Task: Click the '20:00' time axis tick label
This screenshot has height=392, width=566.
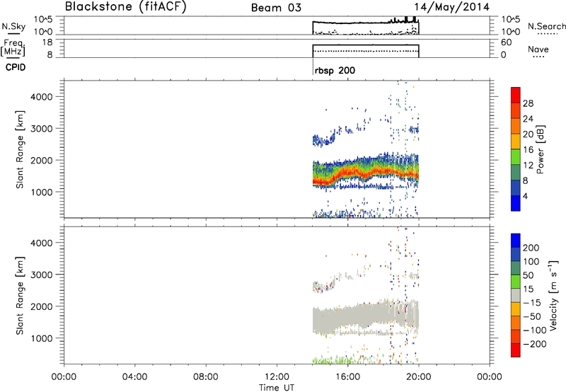Action: [x=418, y=377]
